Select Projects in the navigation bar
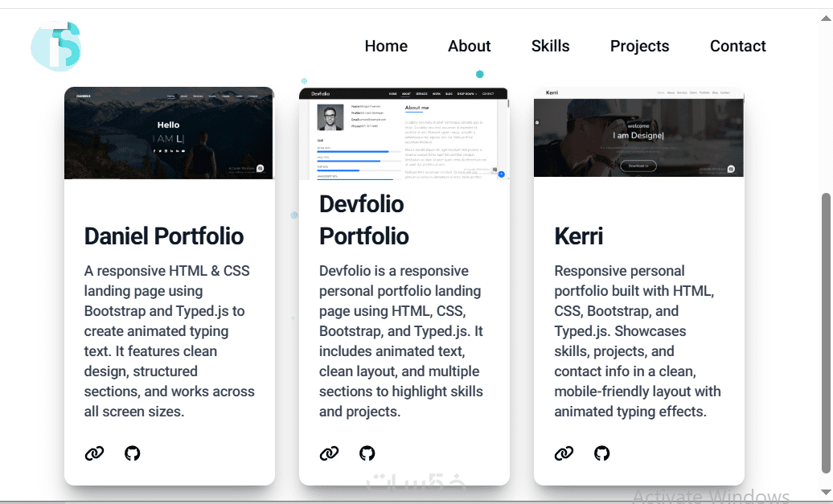 (639, 46)
